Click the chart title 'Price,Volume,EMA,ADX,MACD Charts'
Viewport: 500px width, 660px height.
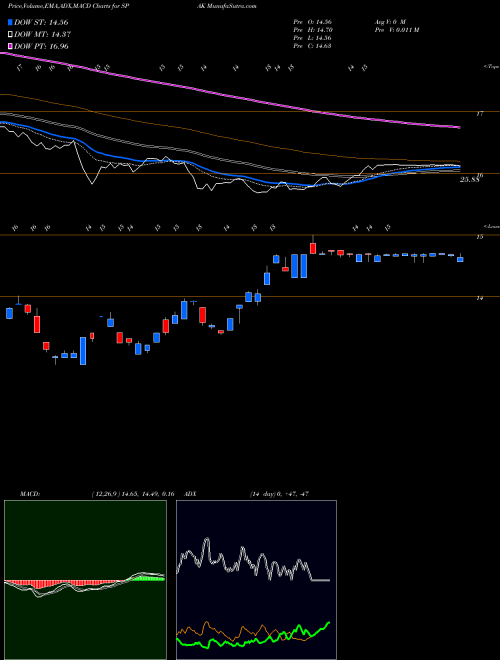pyautogui.click(x=59, y=6)
